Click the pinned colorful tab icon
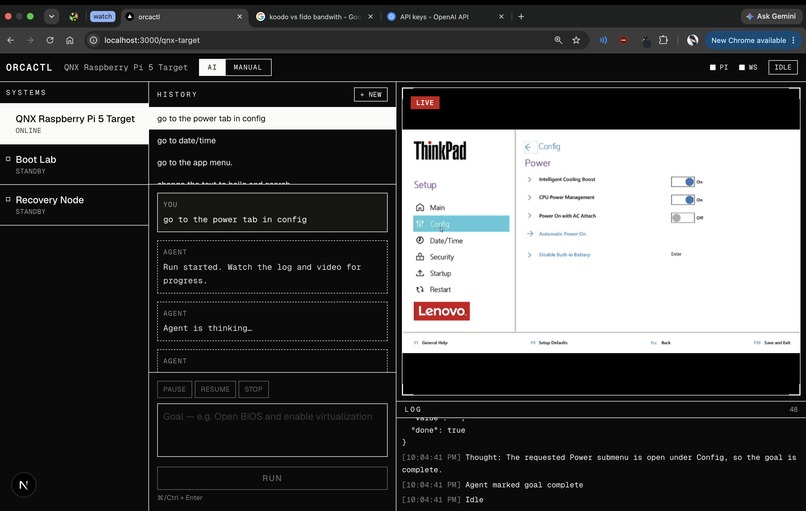This screenshot has height=511, width=806. pyautogui.click(x=74, y=16)
